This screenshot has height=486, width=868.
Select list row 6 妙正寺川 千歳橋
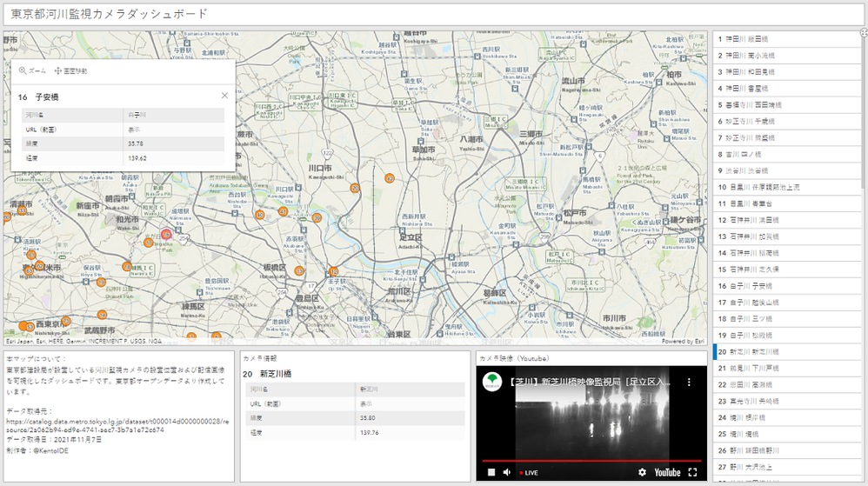pyautogui.click(x=786, y=121)
